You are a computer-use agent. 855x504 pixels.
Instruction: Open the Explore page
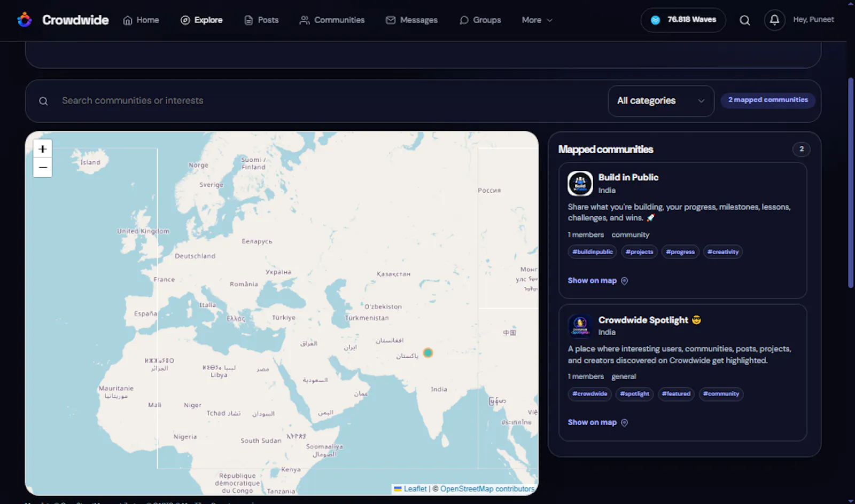click(x=201, y=20)
